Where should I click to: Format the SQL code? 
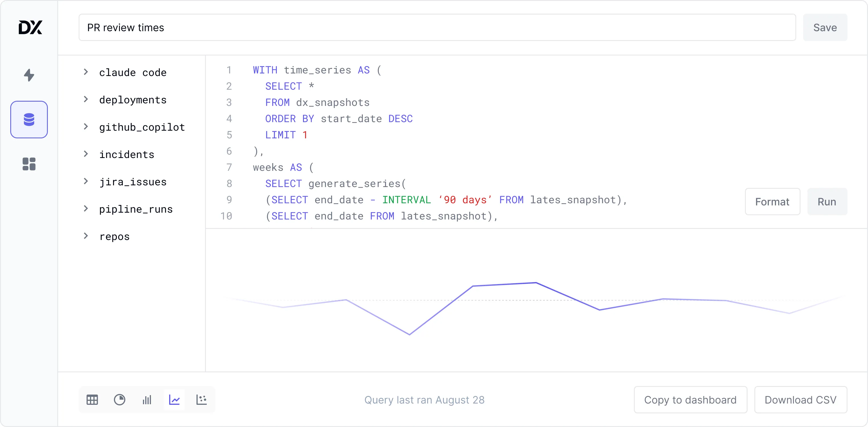pyautogui.click(x=772, y=202)
